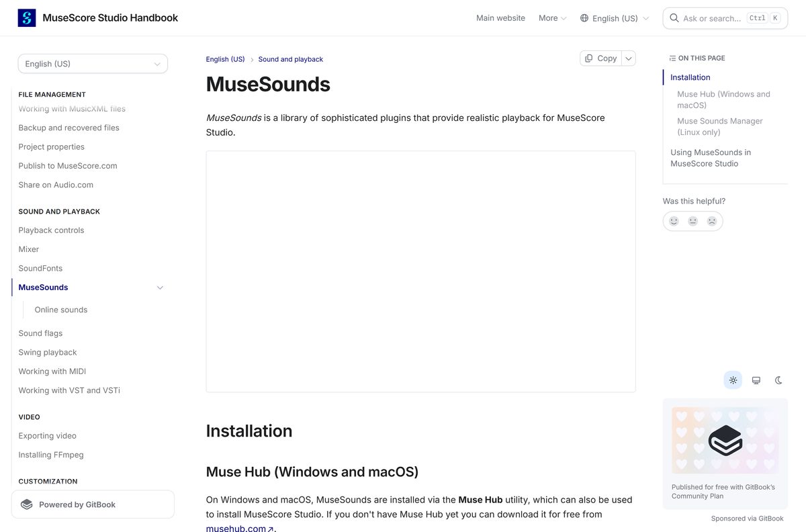This screenshot has height=532, width=806.
Task: Open header English (US) language selector
Action: (615, 18)
